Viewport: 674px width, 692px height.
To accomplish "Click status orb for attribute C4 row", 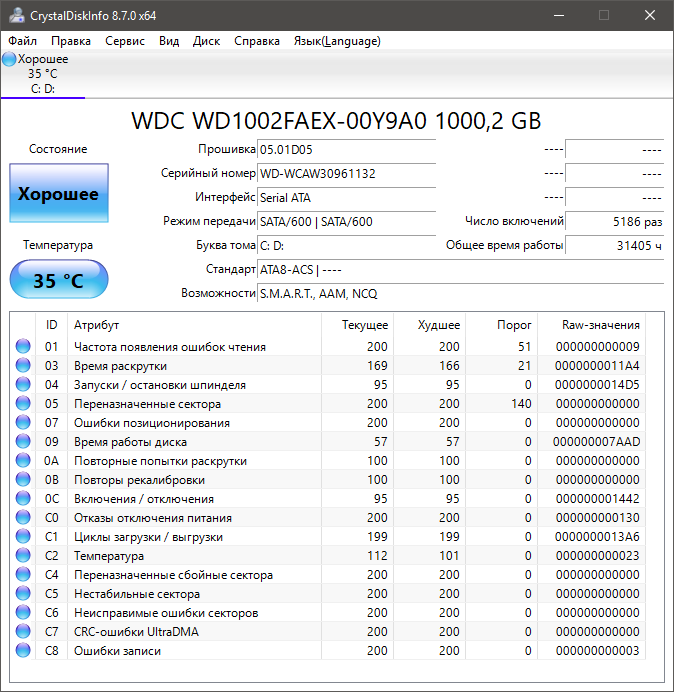I will click(x=23, y=574).
